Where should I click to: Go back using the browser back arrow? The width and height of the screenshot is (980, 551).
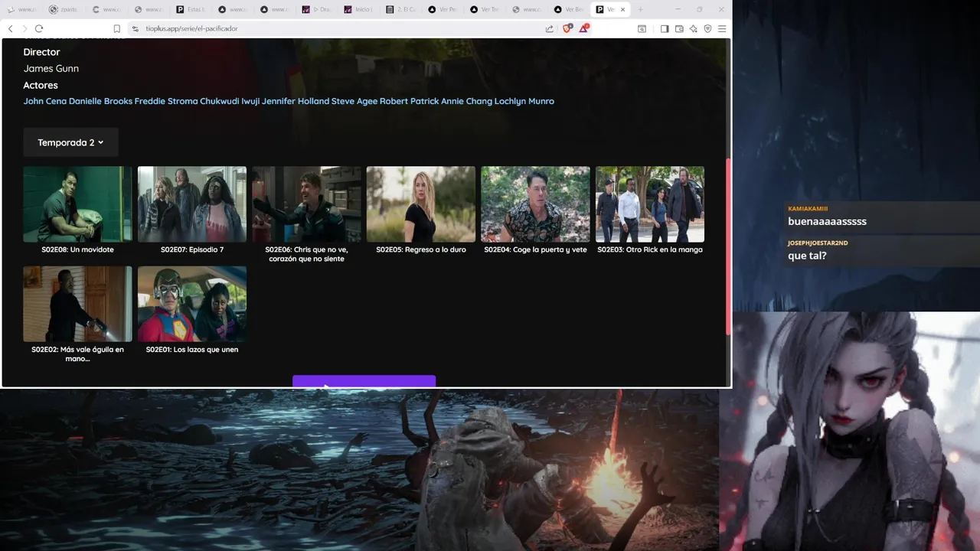click(11, 28)
